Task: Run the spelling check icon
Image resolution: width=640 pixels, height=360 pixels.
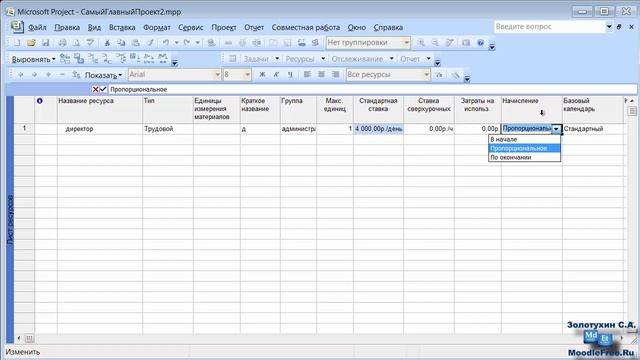Action: click(90, 42)
